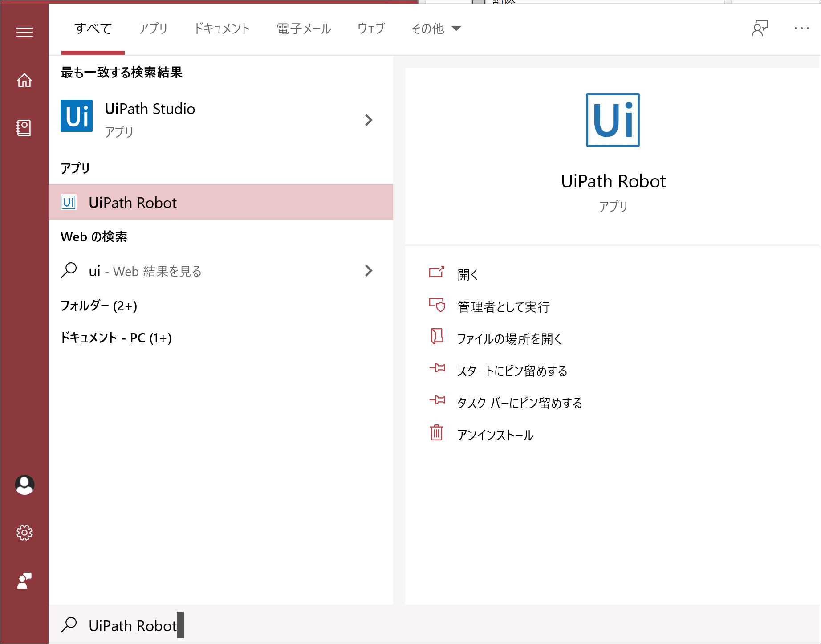The image size is (821, 644).
Task: Open the その他 dropdown
Action: coord(436,29)
